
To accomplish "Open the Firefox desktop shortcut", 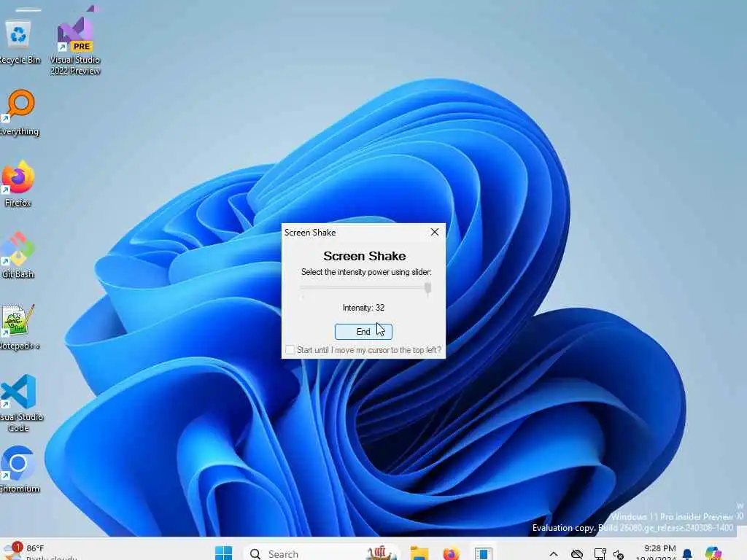I will tap(18, 184).
